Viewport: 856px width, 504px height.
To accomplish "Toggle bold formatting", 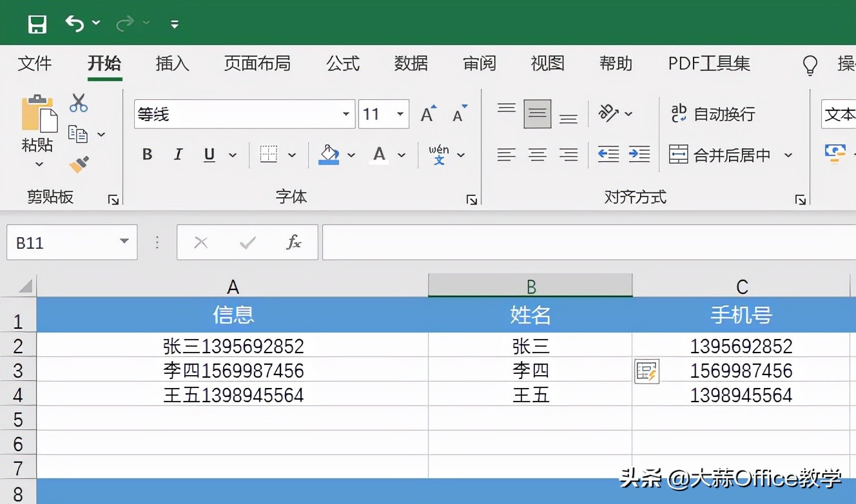I will point(147,155).
